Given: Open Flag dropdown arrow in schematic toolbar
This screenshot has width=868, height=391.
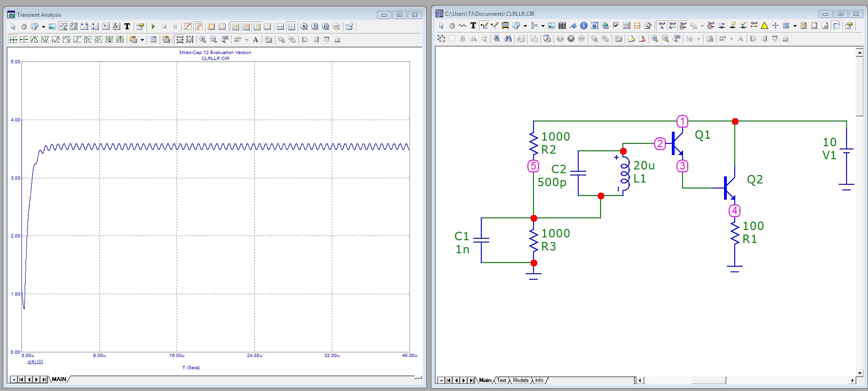Looking at the screenshot, I should [x=543, y=26].
